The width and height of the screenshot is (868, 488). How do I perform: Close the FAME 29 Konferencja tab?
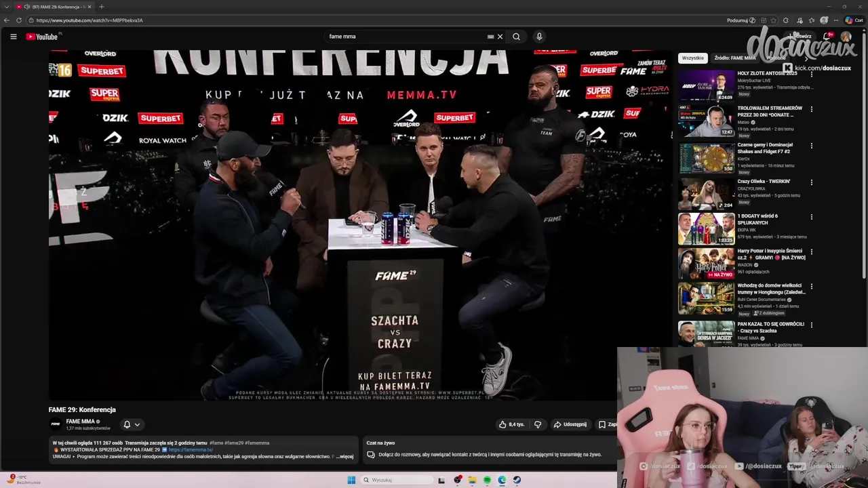tap(89, 7)
